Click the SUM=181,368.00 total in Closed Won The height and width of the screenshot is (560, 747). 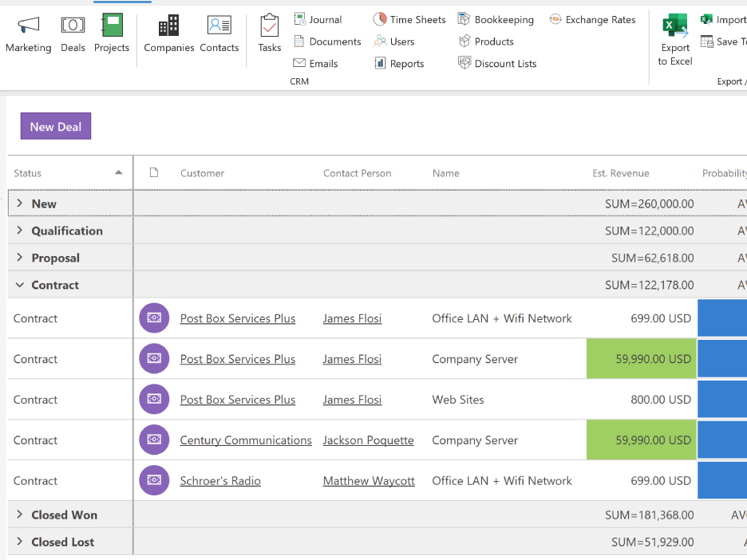pyautogui.click(x=650, y=515)
